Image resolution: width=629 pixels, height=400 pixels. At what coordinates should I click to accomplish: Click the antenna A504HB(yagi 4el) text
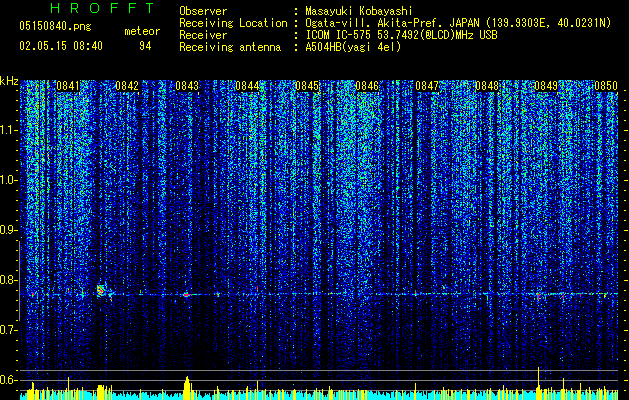(353, 47)
